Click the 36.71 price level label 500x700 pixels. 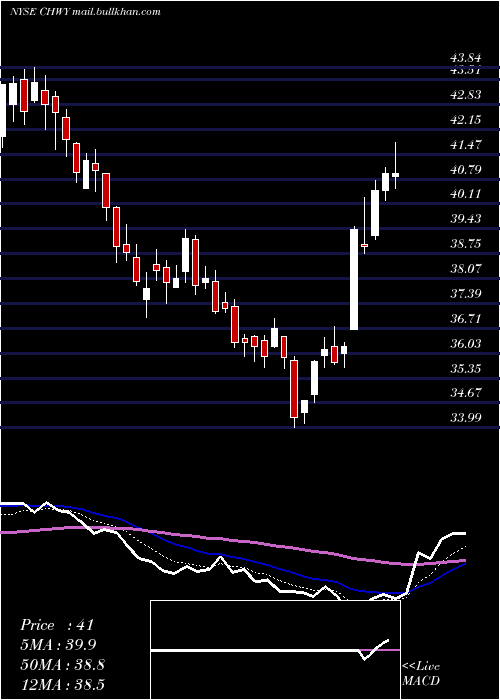pyautogui.click(x=466, y=319)
